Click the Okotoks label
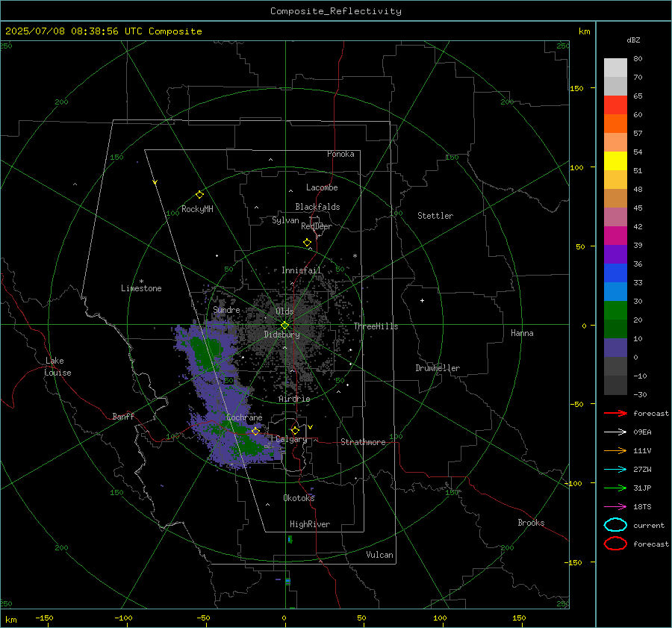672x628 pixels. pos(299,497)
